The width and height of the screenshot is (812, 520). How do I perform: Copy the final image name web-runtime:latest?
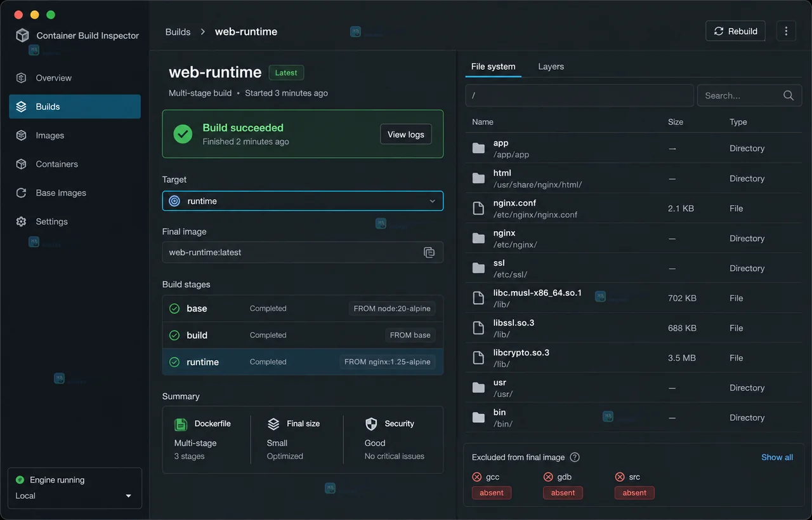pyautogui.click(x=429, y=252)
